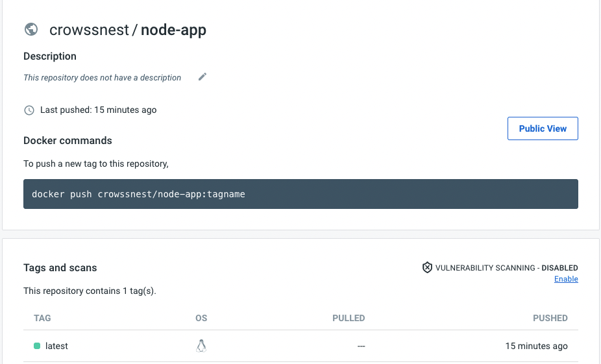Click the '---' pulled value cell
This screenshot has height=364, width=601.
click(x=361, y=346)
